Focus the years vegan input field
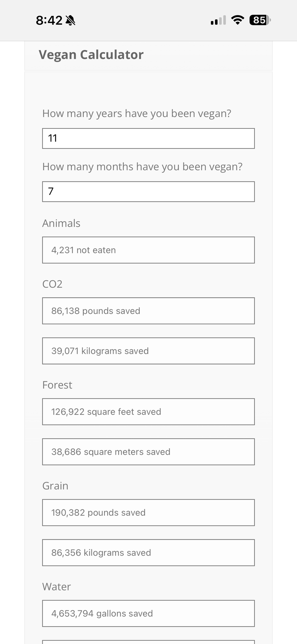 [148, 138]
